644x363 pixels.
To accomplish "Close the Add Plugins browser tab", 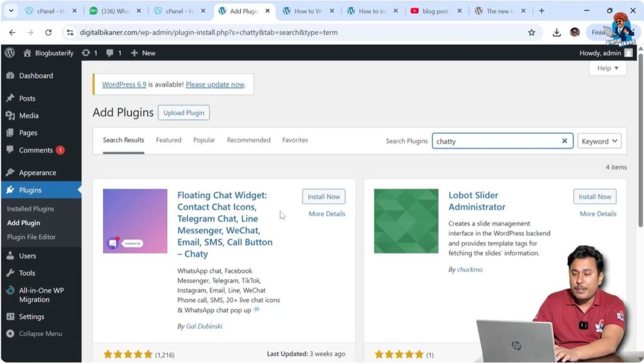I will point(267,11).
